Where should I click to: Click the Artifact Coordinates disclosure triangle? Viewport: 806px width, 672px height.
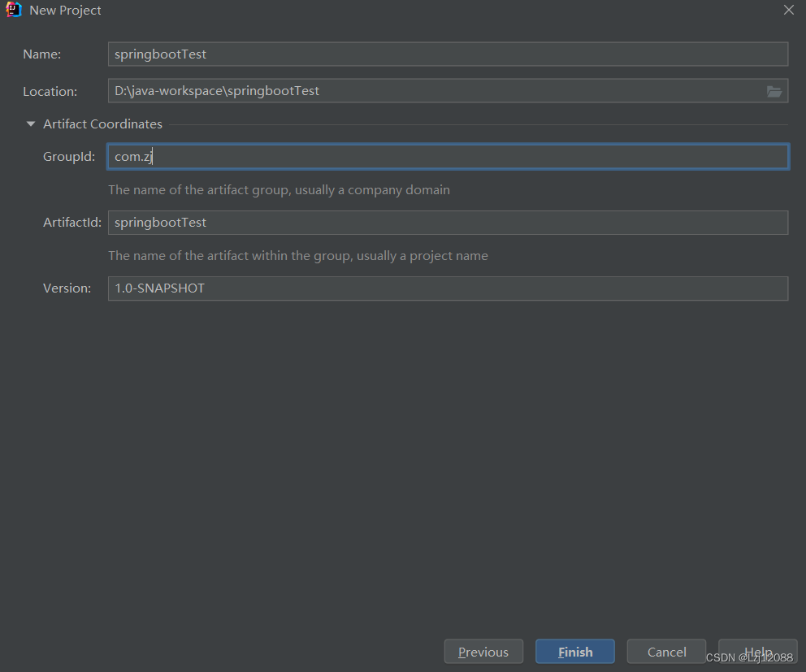[x=30, y=124]
